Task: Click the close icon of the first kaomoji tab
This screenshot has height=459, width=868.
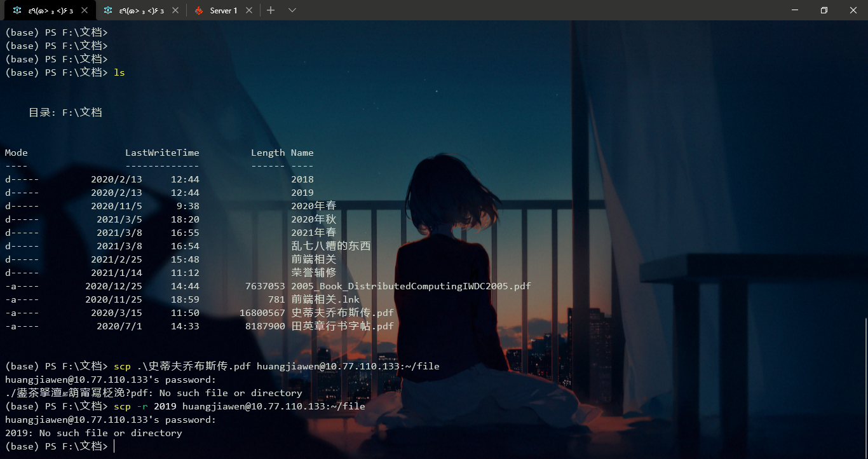Action: 85,10
